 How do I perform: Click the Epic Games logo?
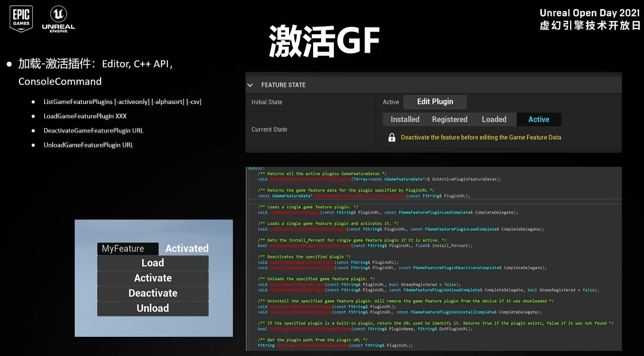[21, 18]
